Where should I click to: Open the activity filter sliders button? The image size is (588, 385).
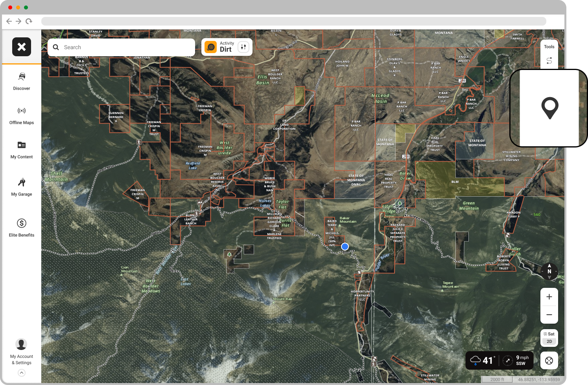pyautogui.click(x=243, y=47)
